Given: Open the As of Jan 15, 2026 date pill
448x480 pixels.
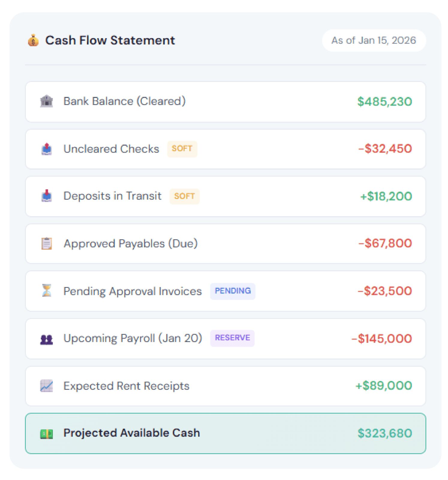Looking at the screenshot, I should 374,40.
